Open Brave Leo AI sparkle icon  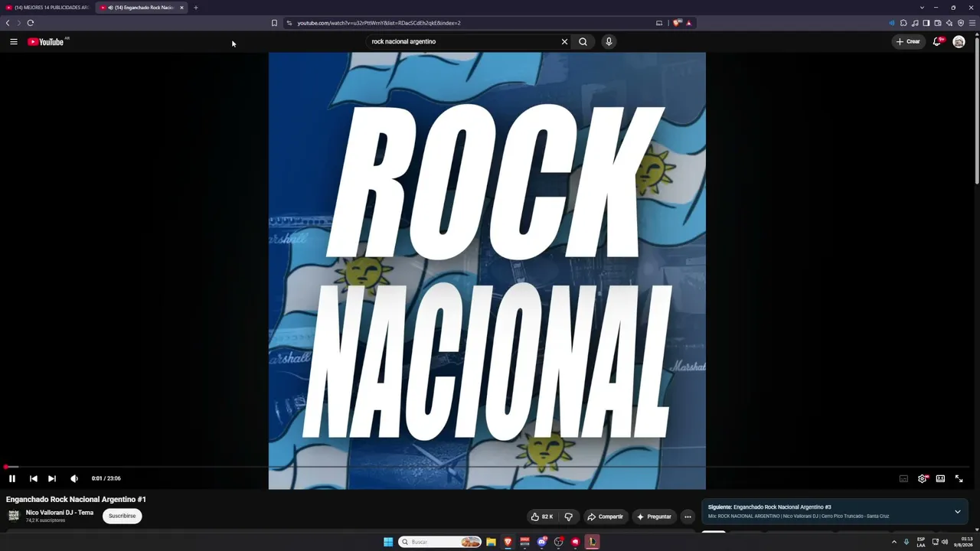[949, 23]
